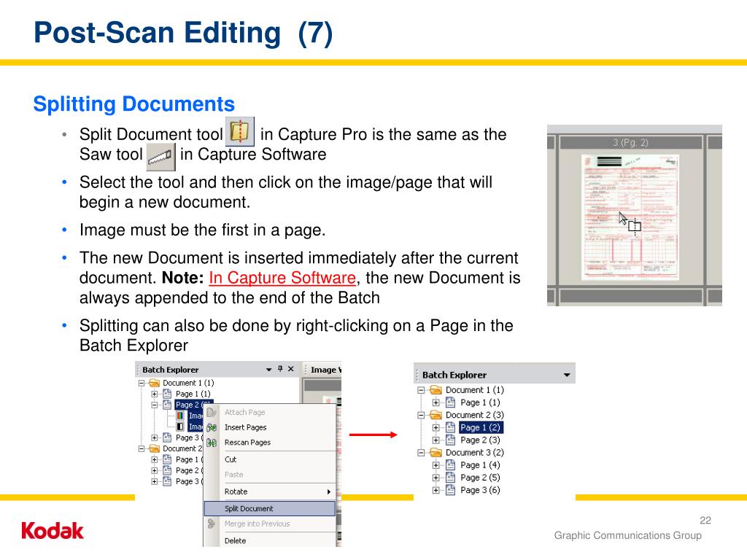Click the 3 (Pg. 2) page thumbnail
This screenshot has width=747, height=560.
[x=630, y=217]
